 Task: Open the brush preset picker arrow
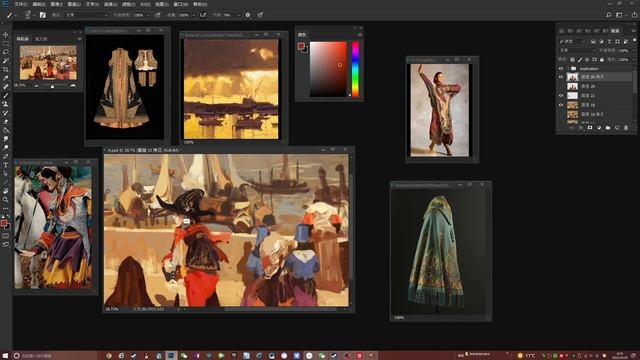[34, 15]
